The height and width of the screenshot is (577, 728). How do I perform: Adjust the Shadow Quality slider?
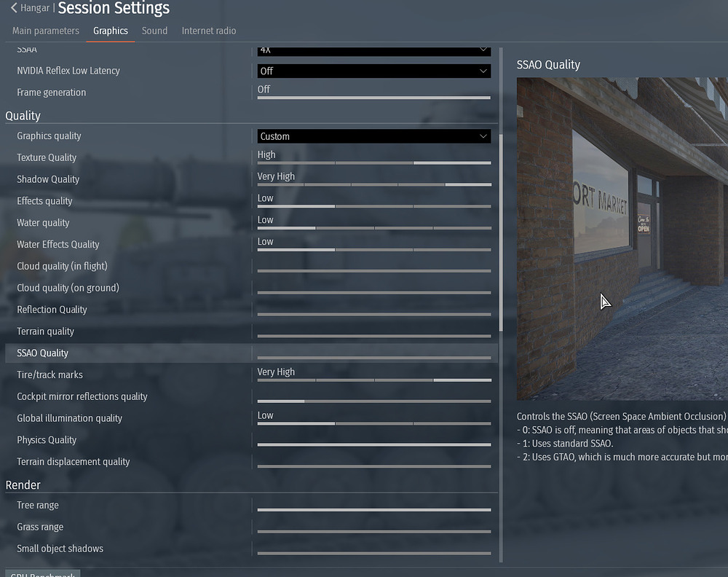373,184
